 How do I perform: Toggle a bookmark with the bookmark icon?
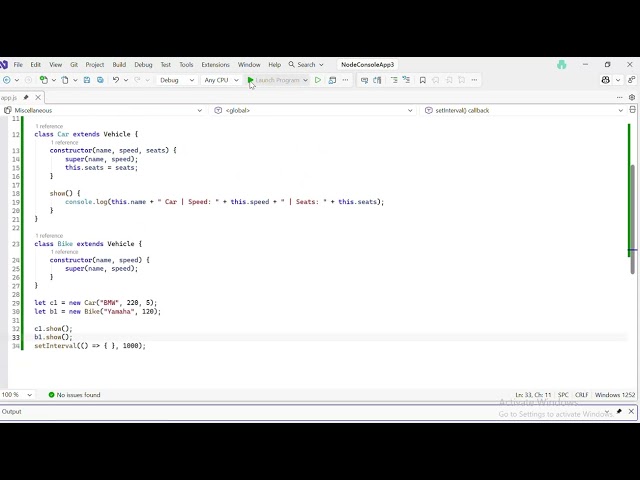[x=423, y=80]
